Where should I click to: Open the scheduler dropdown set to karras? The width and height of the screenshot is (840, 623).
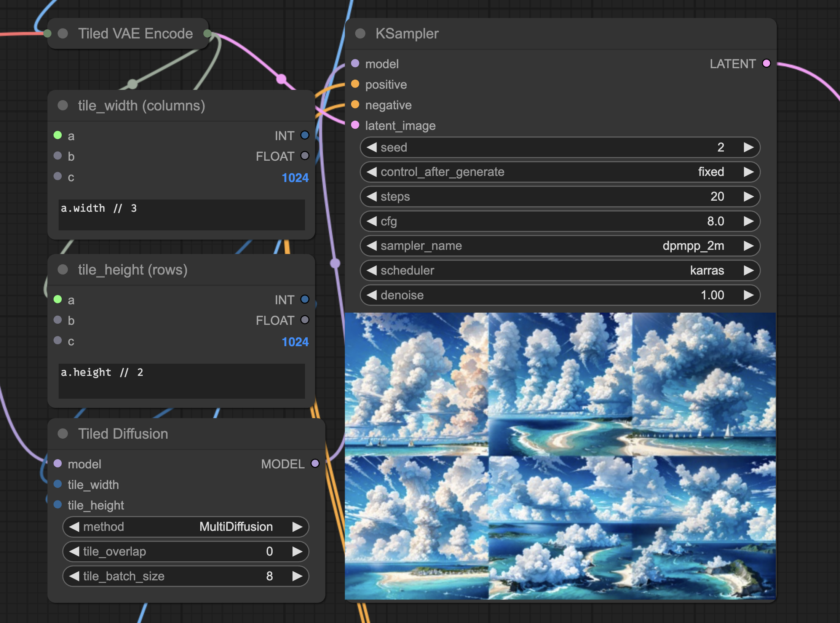[560, 270]
